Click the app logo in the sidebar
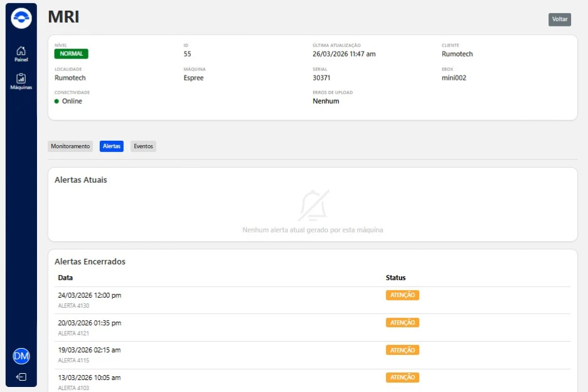This screenshot has width=588, height=392. [21, 19]
